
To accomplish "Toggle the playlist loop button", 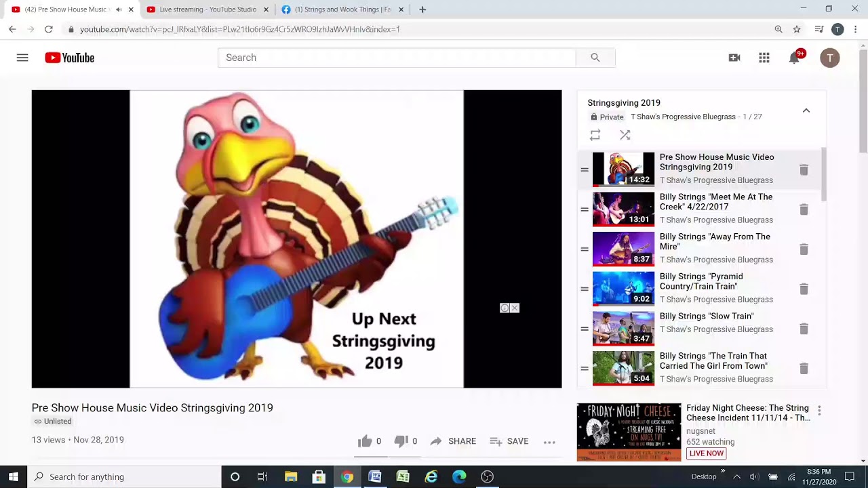I will [595, 135].
